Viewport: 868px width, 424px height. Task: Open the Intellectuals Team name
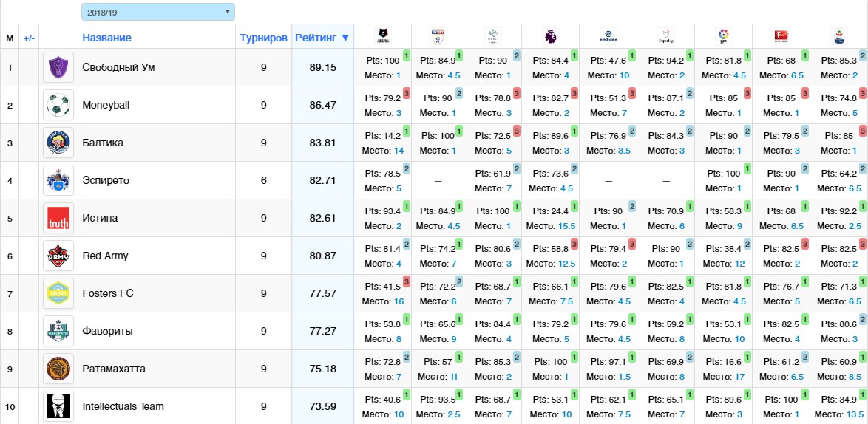tap(123, 406)
